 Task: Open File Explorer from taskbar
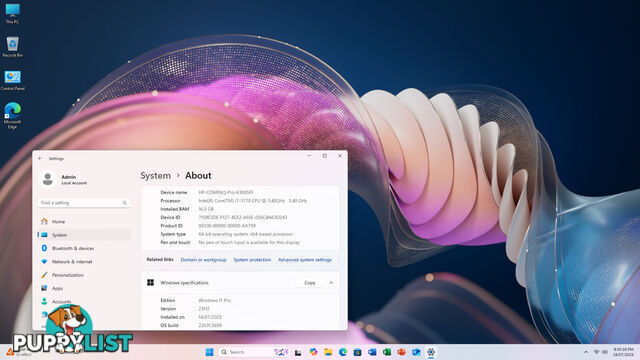[x=328, y=352]
